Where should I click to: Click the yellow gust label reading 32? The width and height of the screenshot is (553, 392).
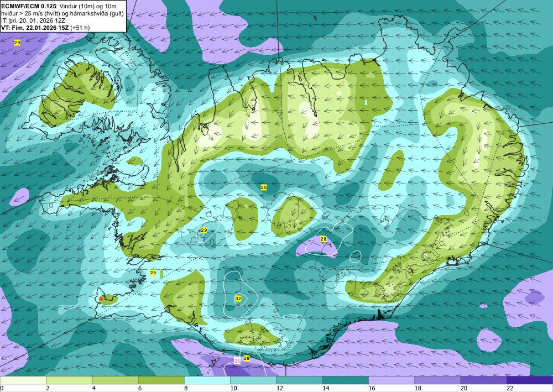pos(238,299)
